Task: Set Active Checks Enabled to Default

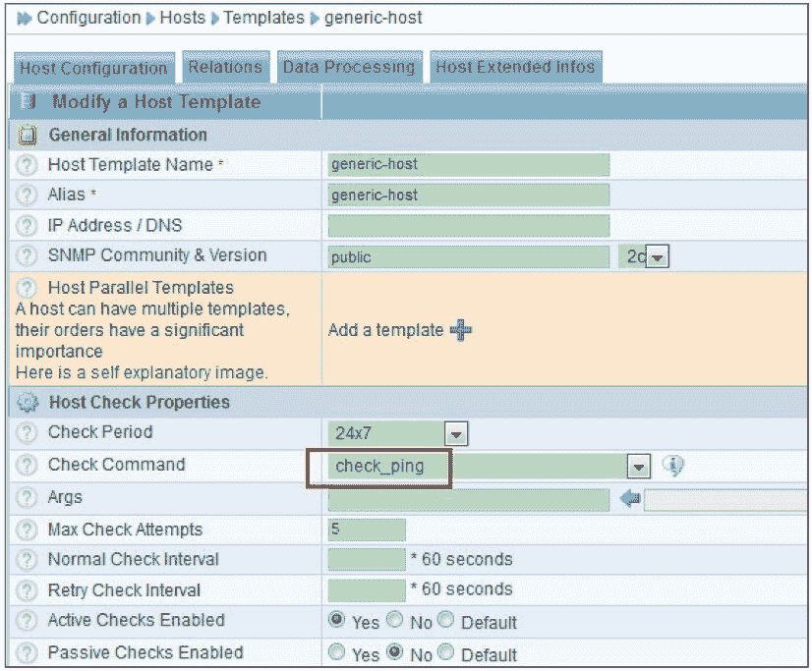Action: pyautogui.click(x=445, y=621)
